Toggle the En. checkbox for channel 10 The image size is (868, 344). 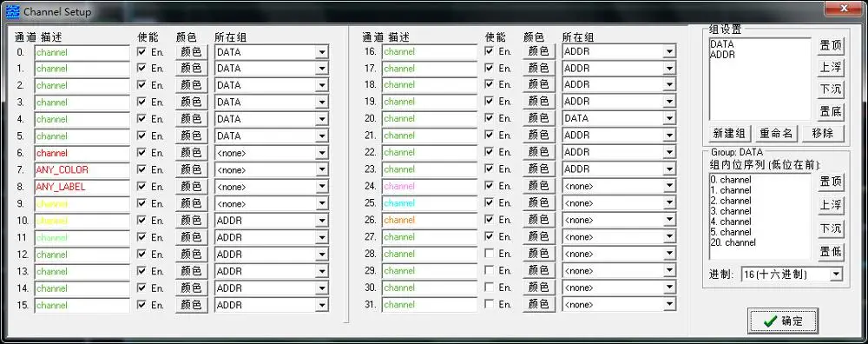(141, 221)
